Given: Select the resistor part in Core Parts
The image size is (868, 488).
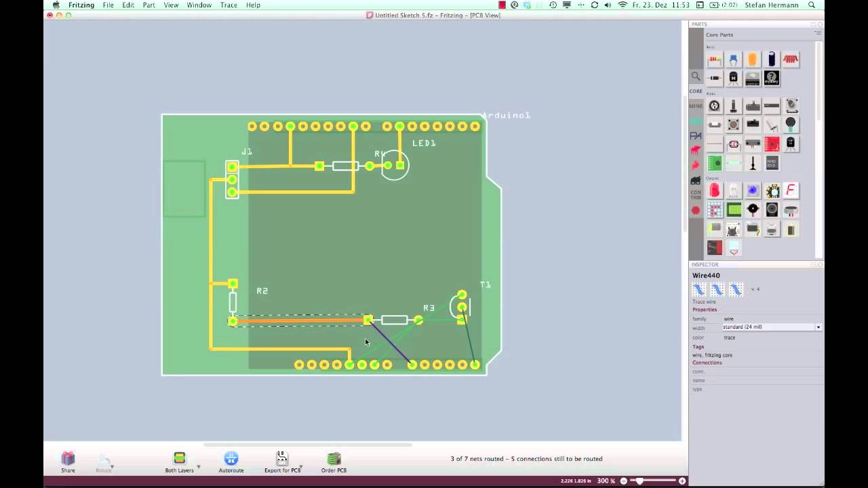Looking at the screenshot, I should [714, 60].
